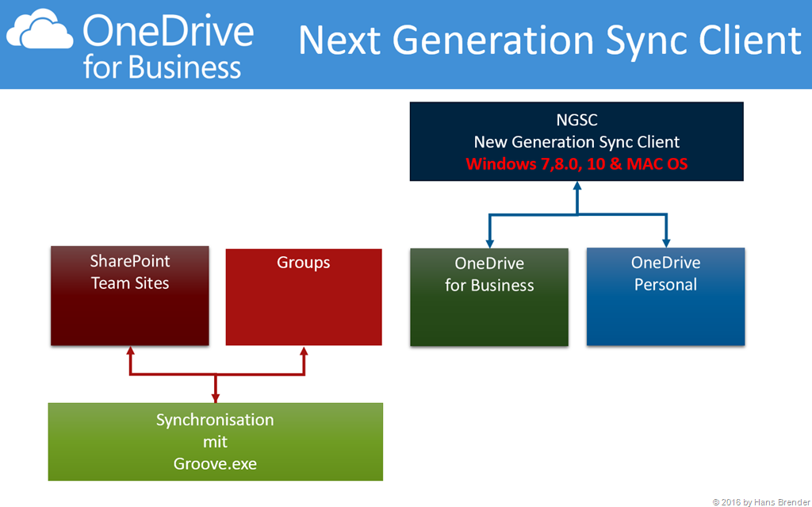
Task: Select the Synchronisation mit Groove.exe box
Action: pyautogui.click(x=216, y=441)
